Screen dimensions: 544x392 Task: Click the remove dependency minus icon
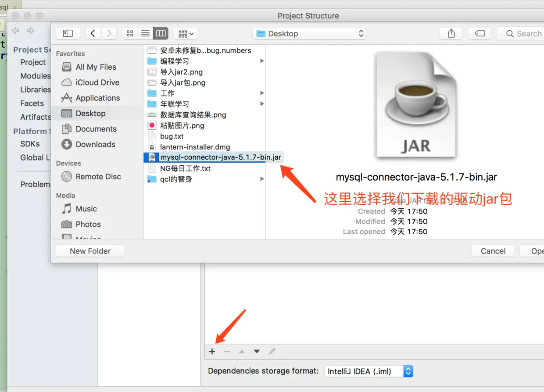[227, 351]
